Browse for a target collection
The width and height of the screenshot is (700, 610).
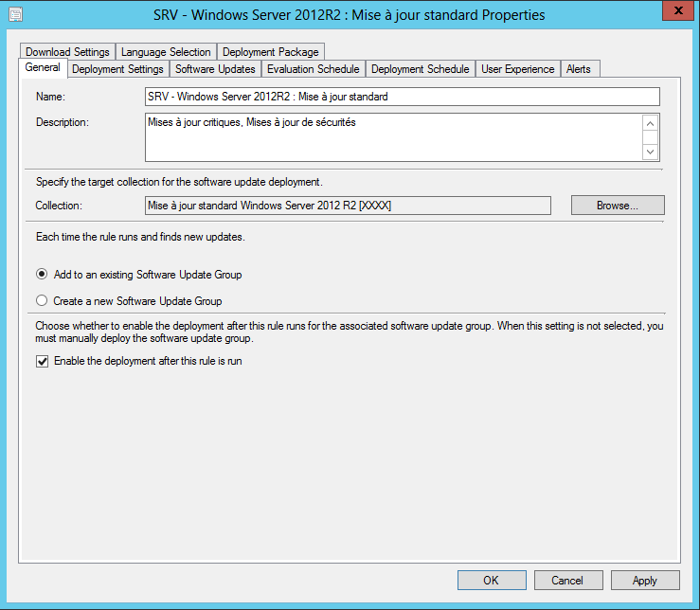click(x=618, y=206)
